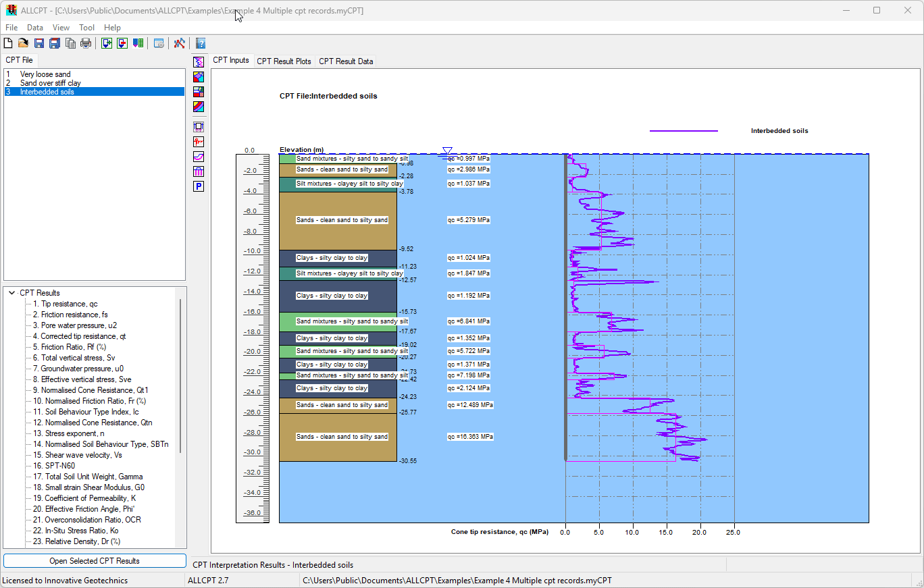Viewport: 924px width, 588px height.
Task: Open a project with the folder icon
Action: pyautogui.click(x=24, y=43)
